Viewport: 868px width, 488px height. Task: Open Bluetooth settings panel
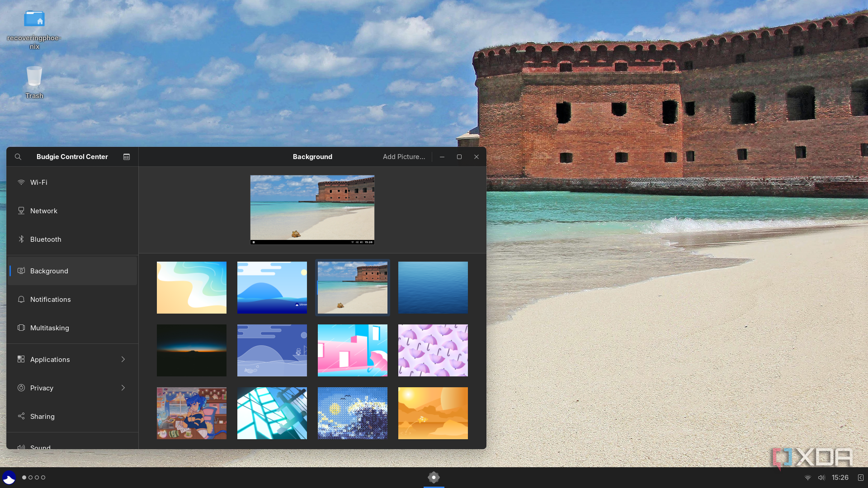[72, 239]
